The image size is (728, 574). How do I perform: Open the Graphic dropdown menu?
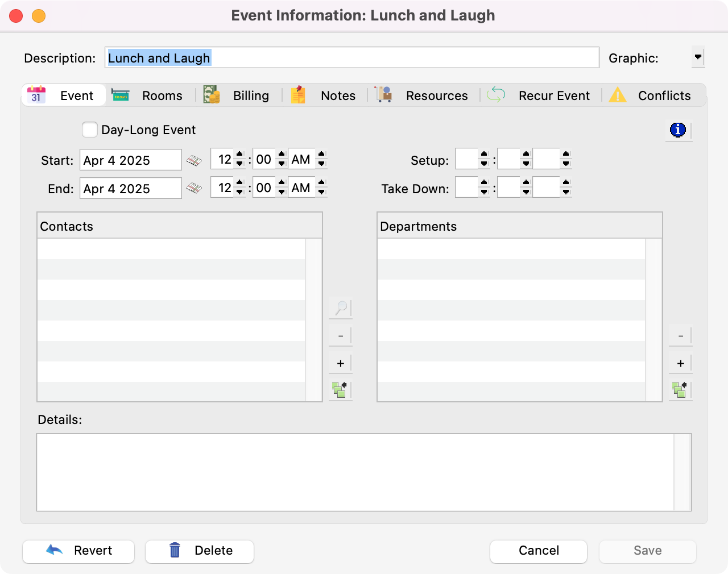tap(698, 57)
